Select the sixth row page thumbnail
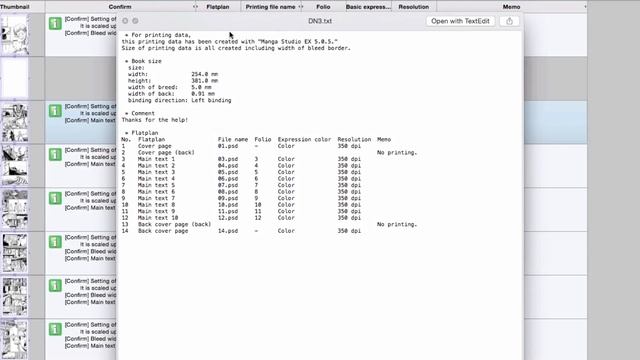The image size is (640, 360). coord(15,253)
